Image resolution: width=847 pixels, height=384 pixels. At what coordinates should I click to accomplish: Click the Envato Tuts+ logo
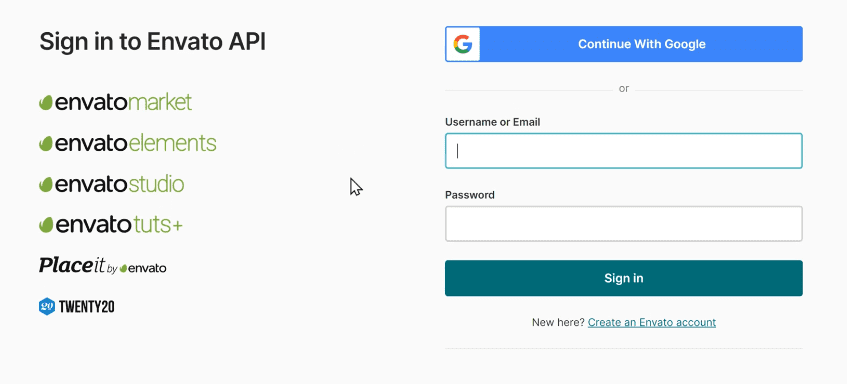(111, 225)
